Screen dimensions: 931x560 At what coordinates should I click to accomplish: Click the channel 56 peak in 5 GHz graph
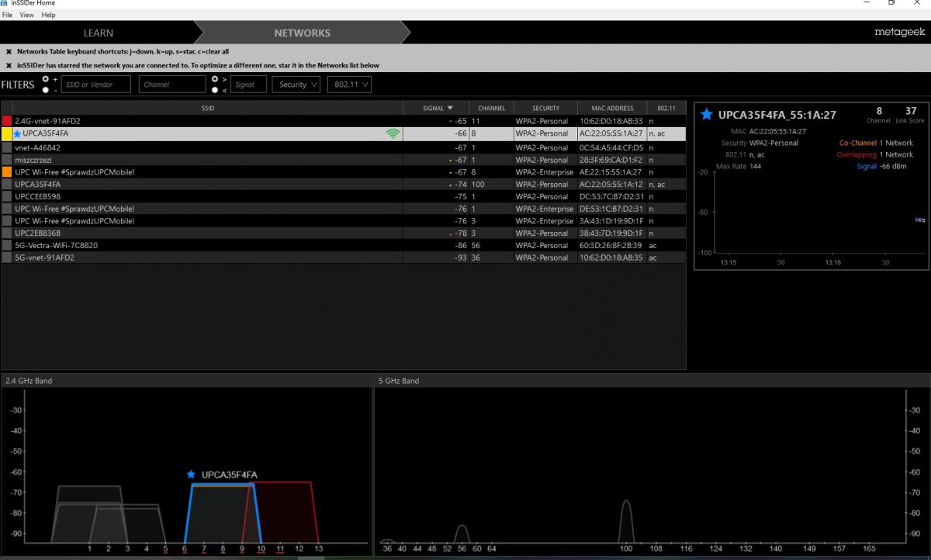[462, 533]
